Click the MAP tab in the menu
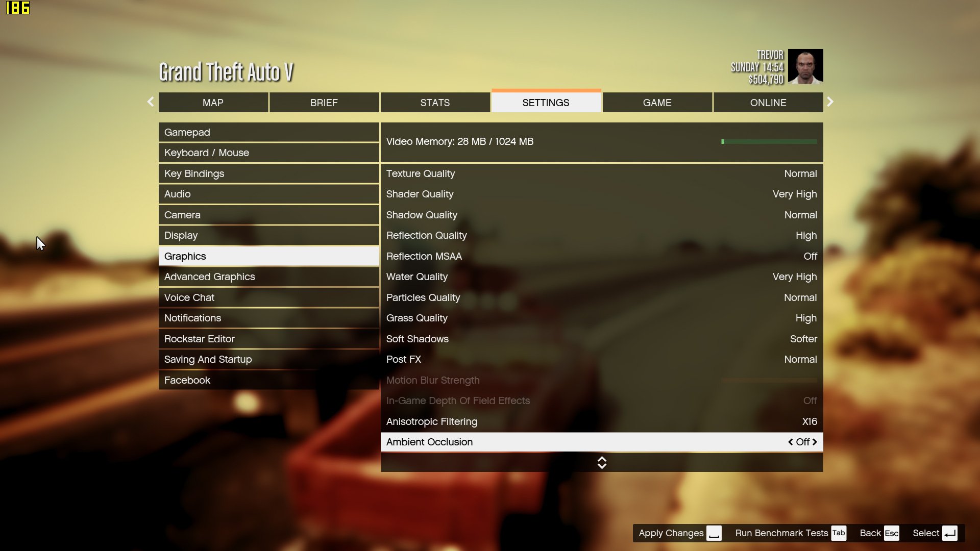 [213, 102]
